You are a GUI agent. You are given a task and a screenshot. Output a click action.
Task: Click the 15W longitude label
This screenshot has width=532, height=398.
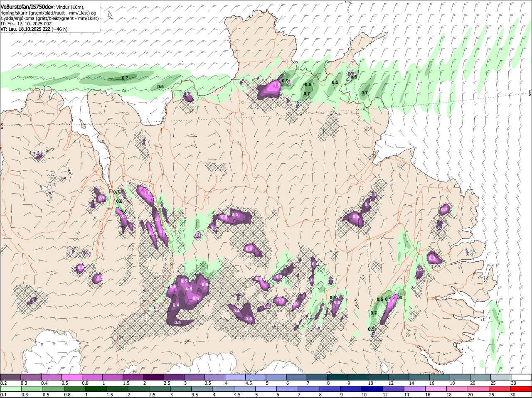tap(348, 2)
